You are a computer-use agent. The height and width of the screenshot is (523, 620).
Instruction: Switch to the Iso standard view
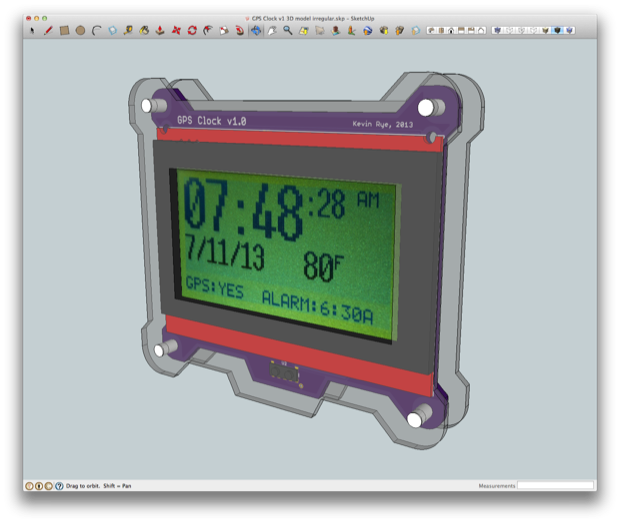432,30
